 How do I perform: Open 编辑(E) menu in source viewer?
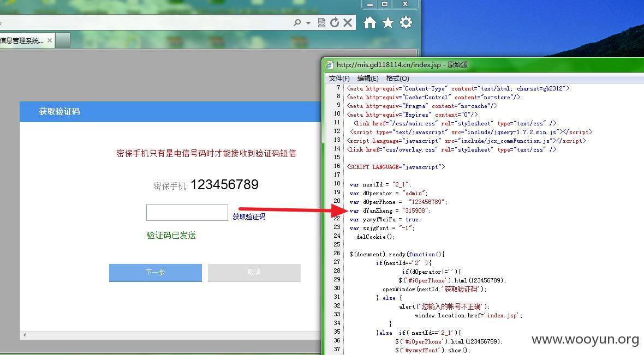click(x=368, y=79)
